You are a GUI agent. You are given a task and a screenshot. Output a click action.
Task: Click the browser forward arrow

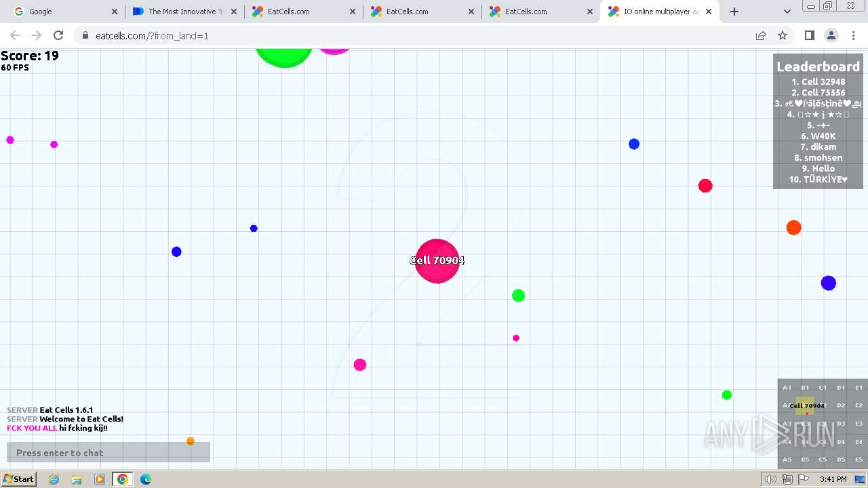click(37, 35)
